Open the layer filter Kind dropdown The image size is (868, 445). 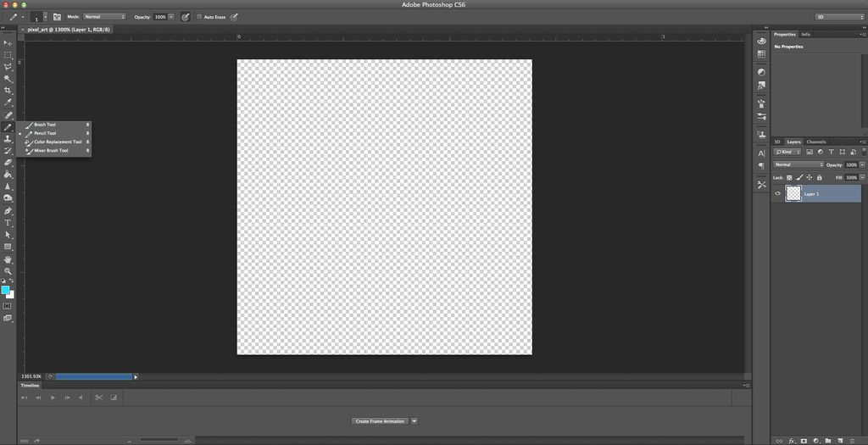point(787,152)
